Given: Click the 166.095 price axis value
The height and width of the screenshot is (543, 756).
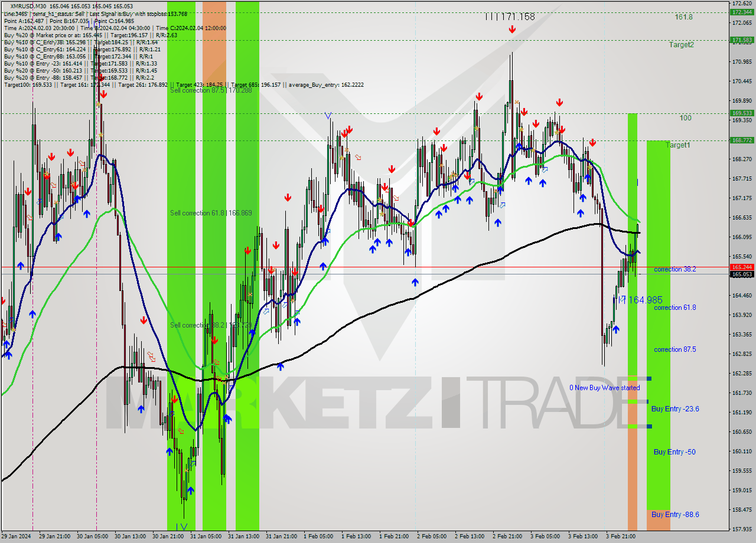Looking at the screenshot, I should (742, 237).
